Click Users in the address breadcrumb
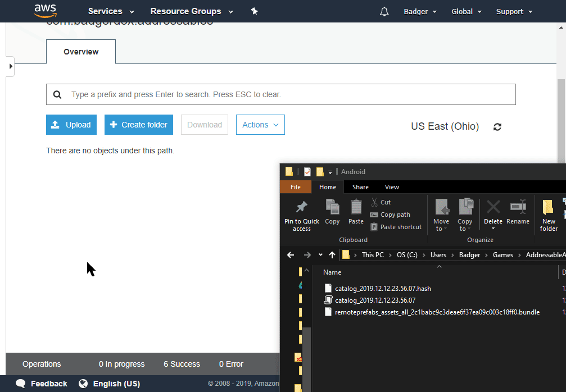The width and height of the screenshot is (566, 392). (x=438, y=255)
